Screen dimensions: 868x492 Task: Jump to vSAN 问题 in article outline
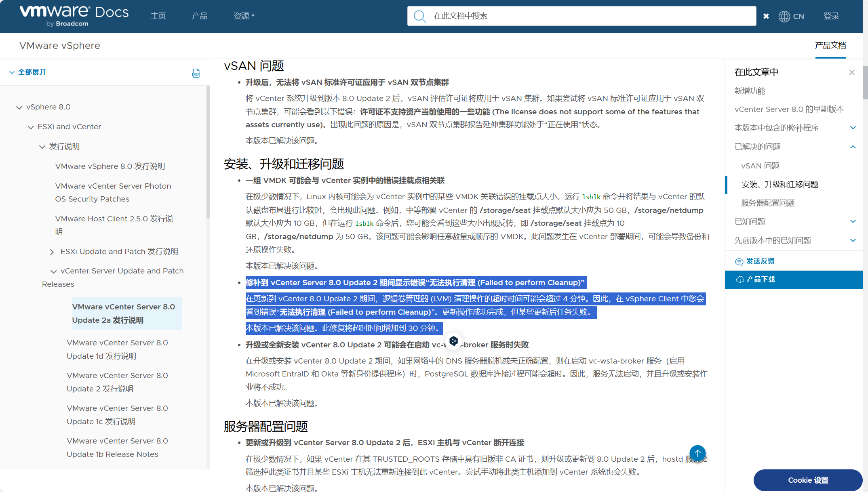[x=760, y=166]
